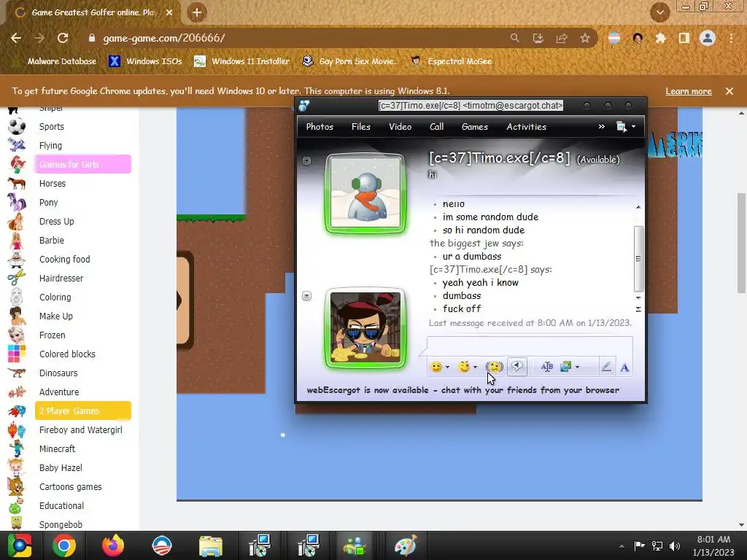Click the taskbar clock and date
The height and width of the screenshot is (560, 747).
(x=713, y=545)
